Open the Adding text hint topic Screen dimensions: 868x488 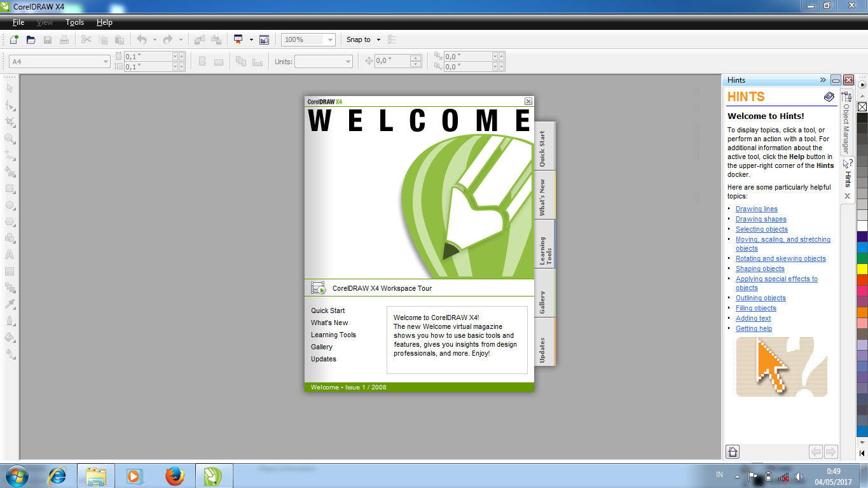pyautogui.click(x=754, y=318)
